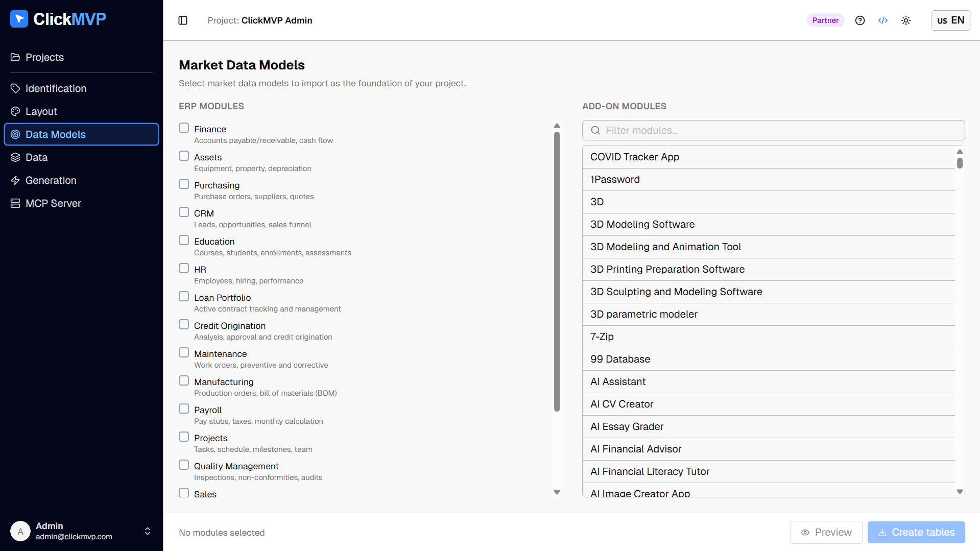Expand the Admin account switcher chevrons
980x551 pixels.
click(148, 531)
